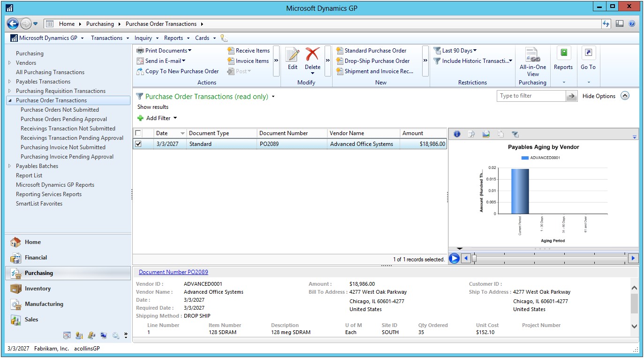Select Purchase Orders Pending Approval
This screenshot has width=644, height=358.
64,119
